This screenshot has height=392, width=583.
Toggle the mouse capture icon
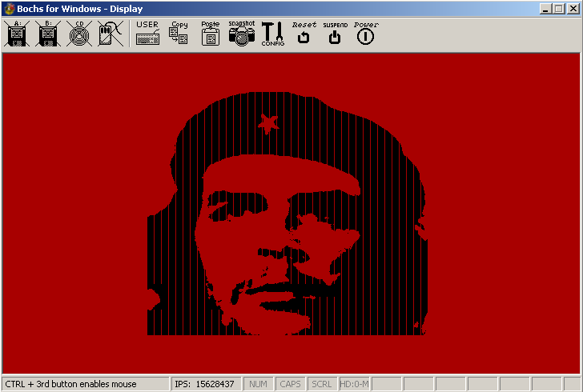pos(111,34)
